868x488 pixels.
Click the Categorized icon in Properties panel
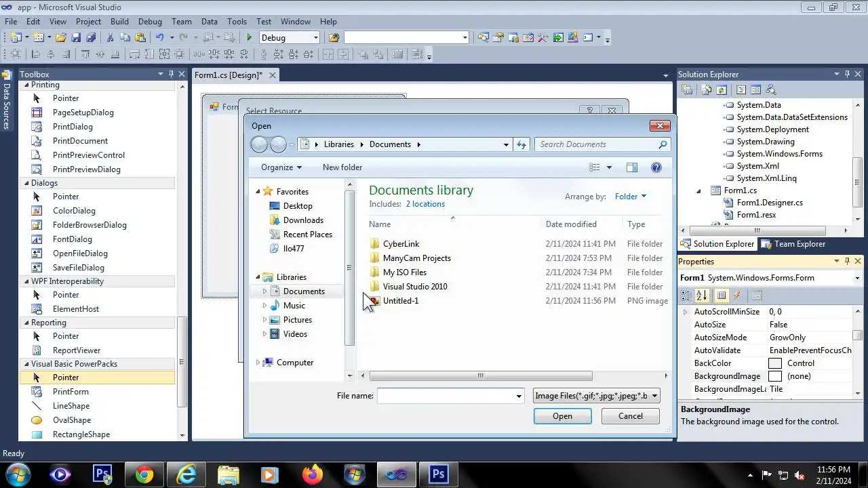(686, 296)
